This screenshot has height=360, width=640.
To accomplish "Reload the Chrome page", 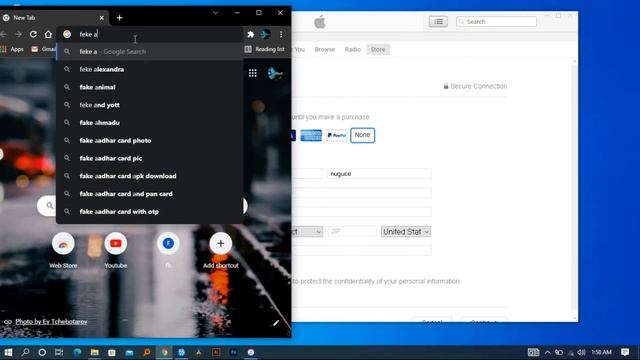I will click(x=33, y=34).
